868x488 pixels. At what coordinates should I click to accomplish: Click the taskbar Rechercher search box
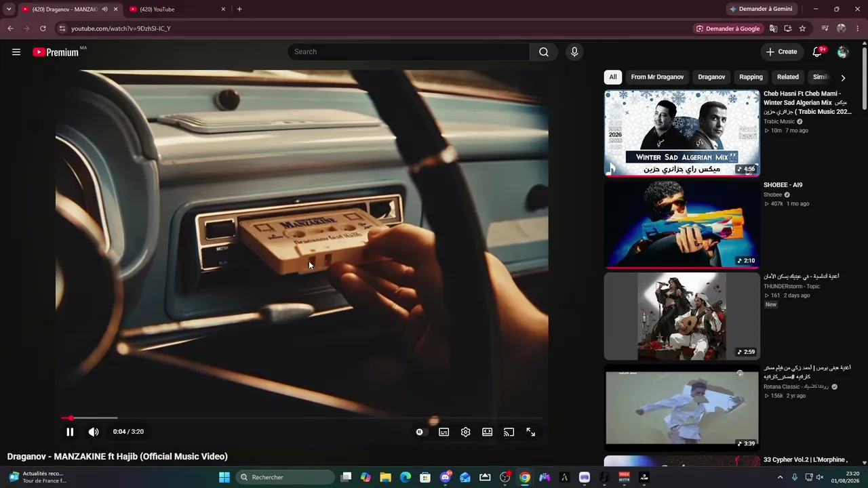(285, 477)
